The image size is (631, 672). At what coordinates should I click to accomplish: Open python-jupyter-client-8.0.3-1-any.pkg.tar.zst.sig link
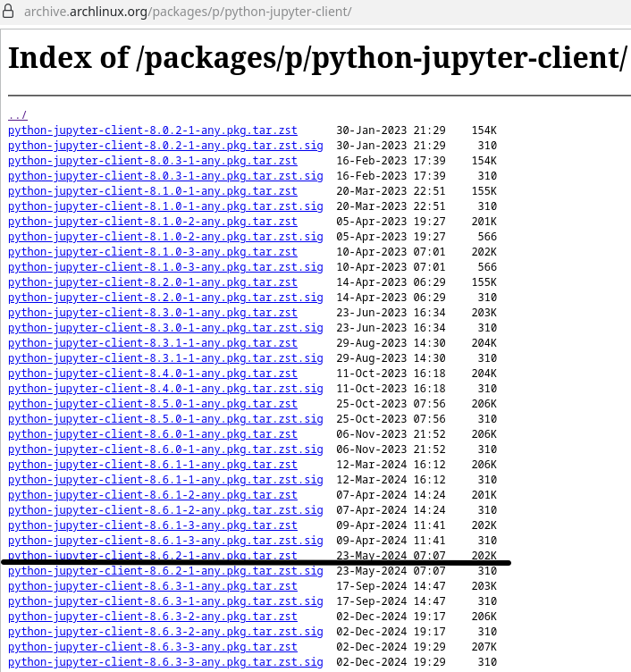click(x=165, y=176)
